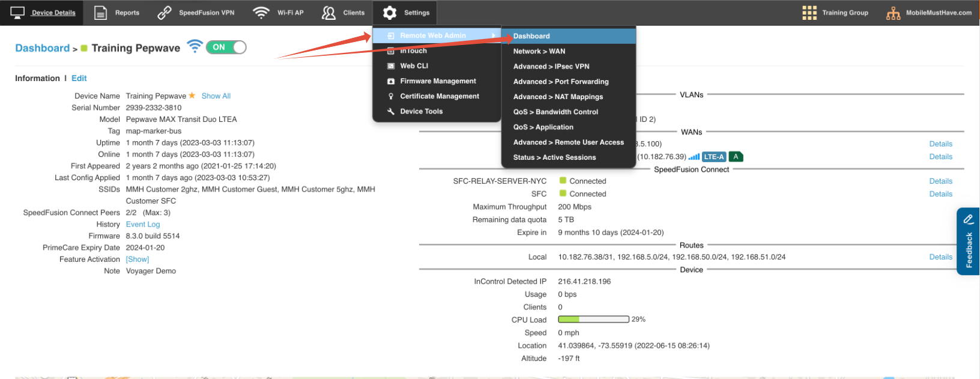Click the LTE-A badge in WANs
The image size is (980, 379).
point(714,157)
